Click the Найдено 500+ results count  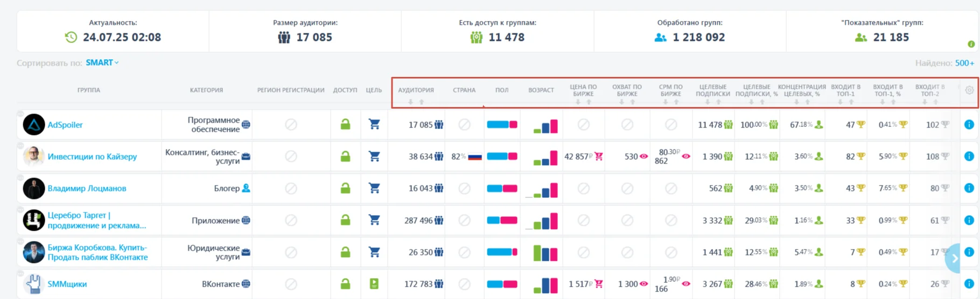pyautogui.click(x=944, y=63)
